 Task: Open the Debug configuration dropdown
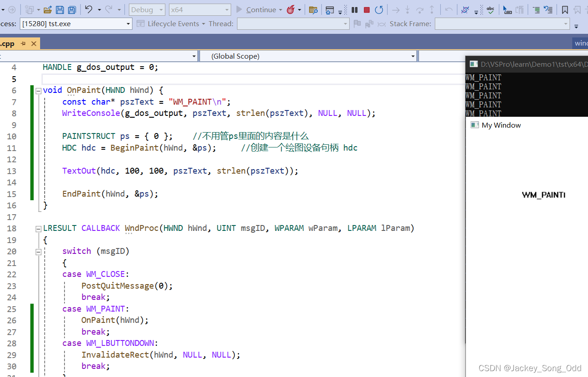(x=146, y=9)
